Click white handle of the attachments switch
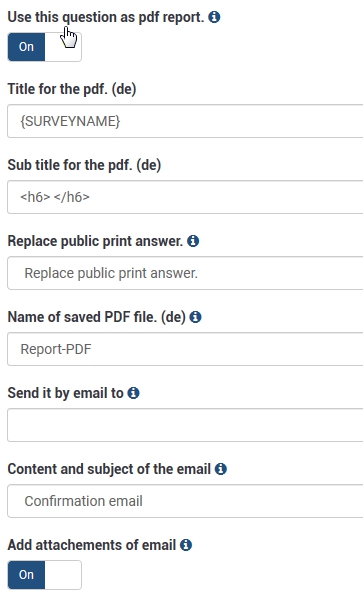This screenshot has height=611, width=363. 63,575
